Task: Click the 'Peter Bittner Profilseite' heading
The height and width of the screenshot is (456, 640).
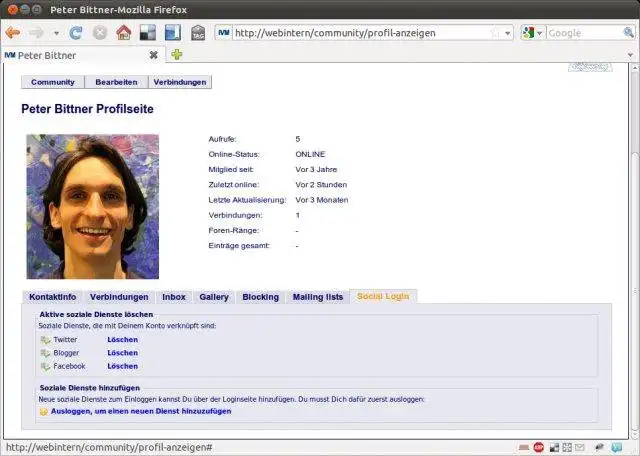Action: (87, 109)
